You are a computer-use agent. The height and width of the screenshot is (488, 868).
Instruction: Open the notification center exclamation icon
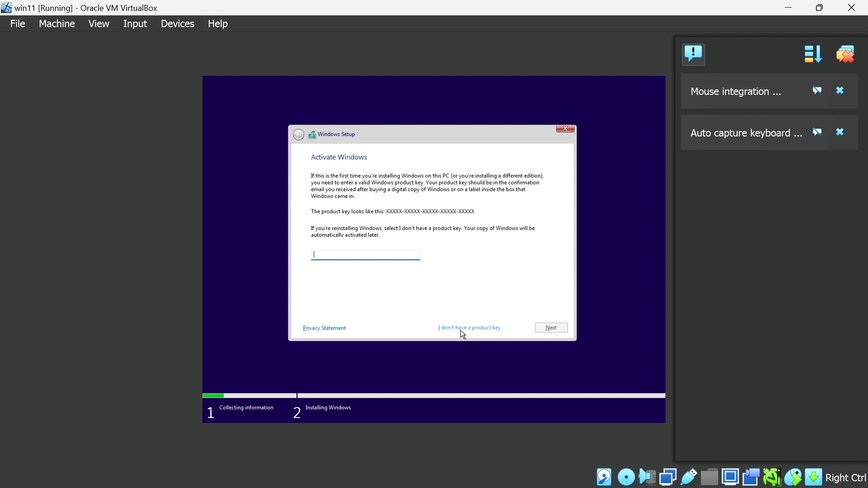(x=693, y=54)
